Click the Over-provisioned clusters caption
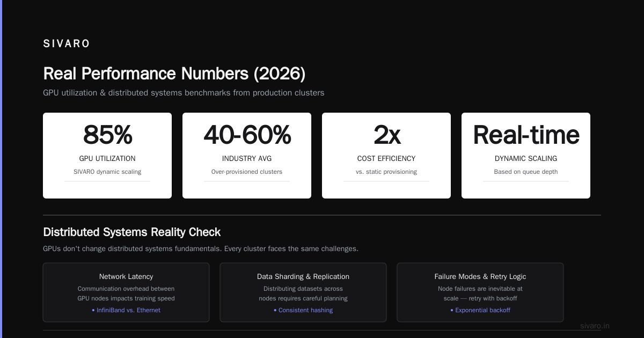644x338 pixels. (x=247, y=172)
